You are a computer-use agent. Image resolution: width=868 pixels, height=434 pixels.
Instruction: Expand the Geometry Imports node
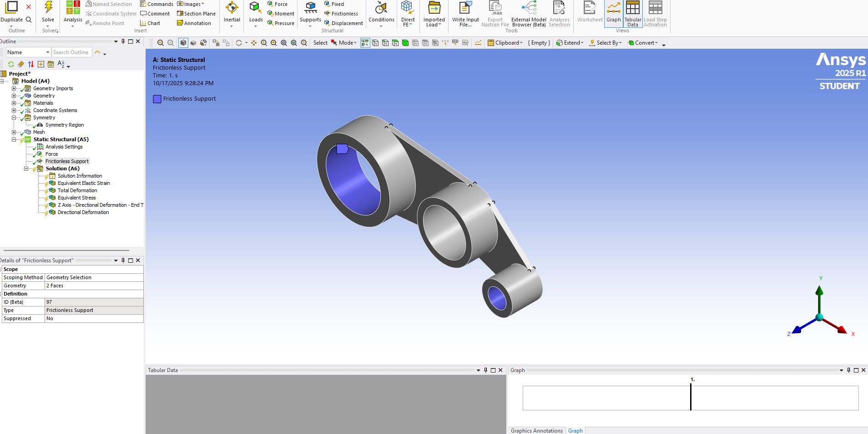[14, 88]
